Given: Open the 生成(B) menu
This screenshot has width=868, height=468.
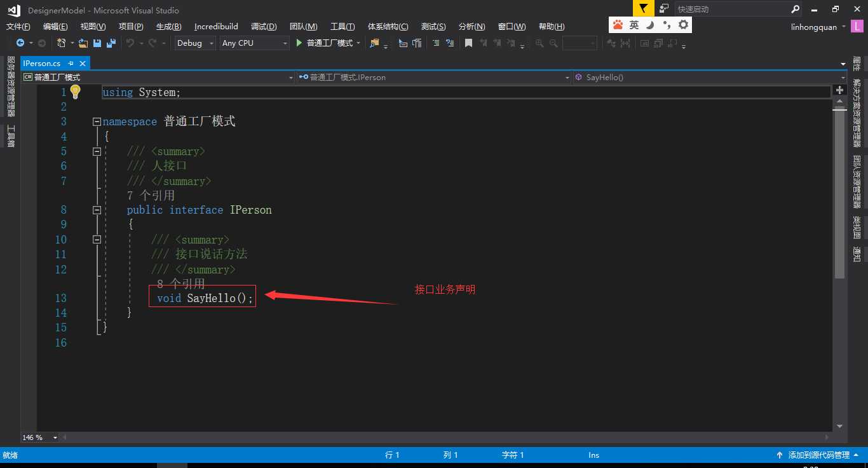Looking at the screenshot, I should pos(168,26).
